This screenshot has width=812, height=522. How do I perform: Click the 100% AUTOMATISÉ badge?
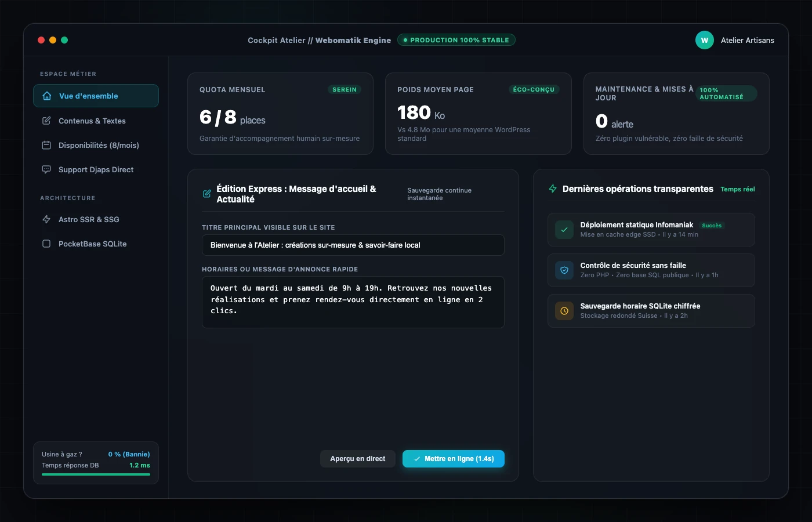click(x=726, y=93)
